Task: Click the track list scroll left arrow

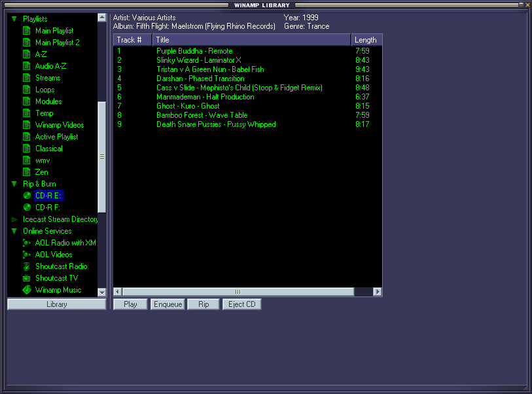Action: [x=117, y=292]
